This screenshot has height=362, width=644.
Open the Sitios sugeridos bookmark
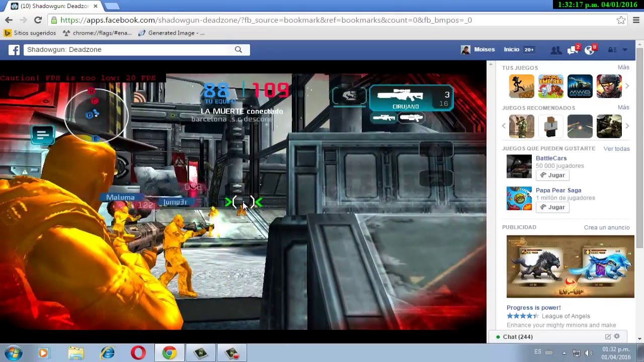tap(30, 33)
